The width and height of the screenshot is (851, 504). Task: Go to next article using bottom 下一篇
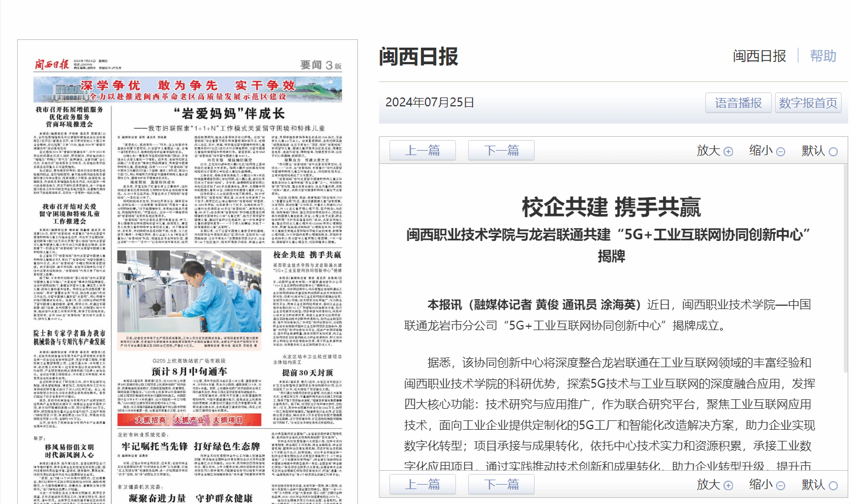pos(501,485)
